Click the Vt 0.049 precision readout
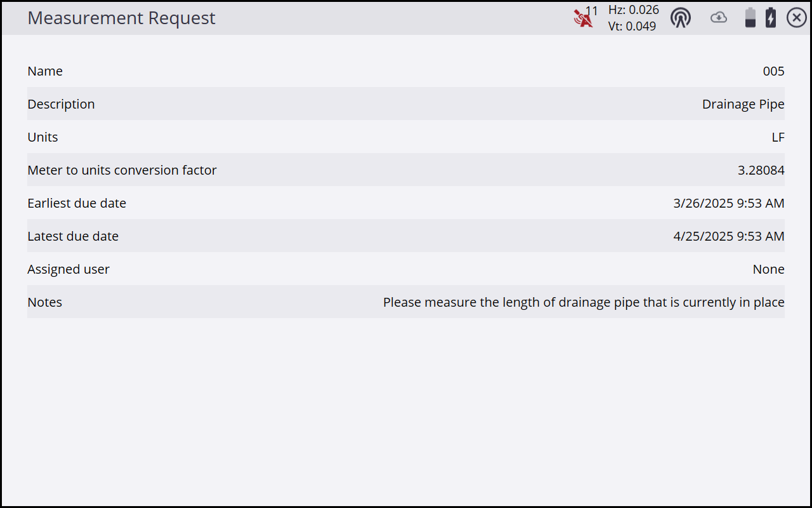Image resolution: width=812 pixels, height=508 pixels. (x=632, y=26)
